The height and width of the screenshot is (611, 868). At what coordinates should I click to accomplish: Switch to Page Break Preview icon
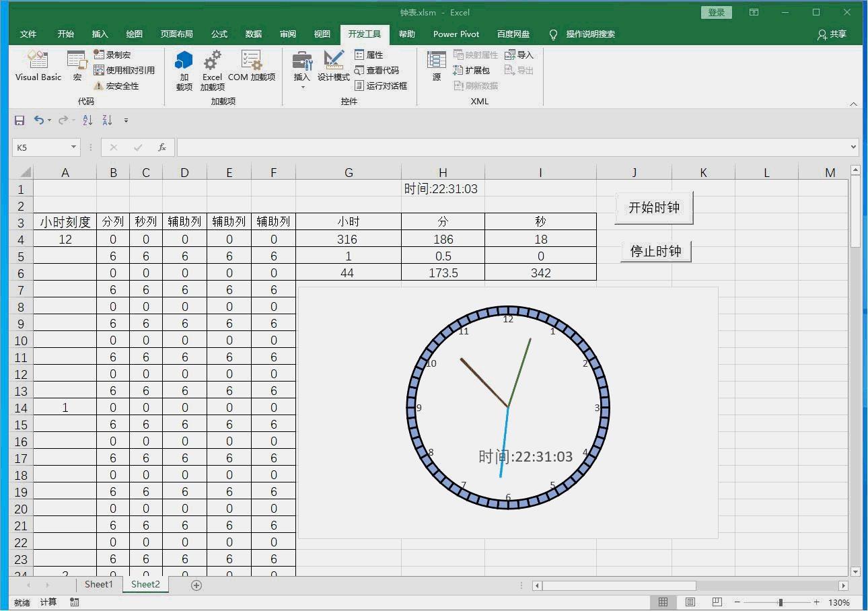(717, 602)
